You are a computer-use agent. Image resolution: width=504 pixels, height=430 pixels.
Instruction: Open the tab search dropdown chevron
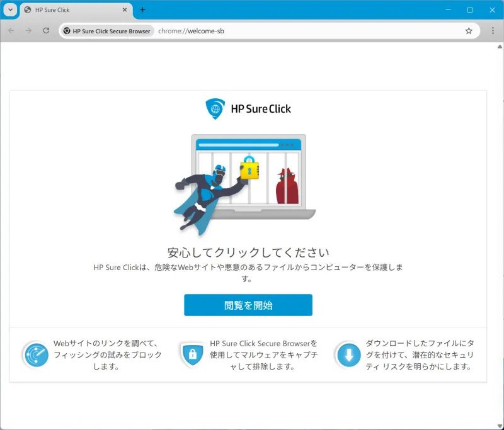point(11,10)
